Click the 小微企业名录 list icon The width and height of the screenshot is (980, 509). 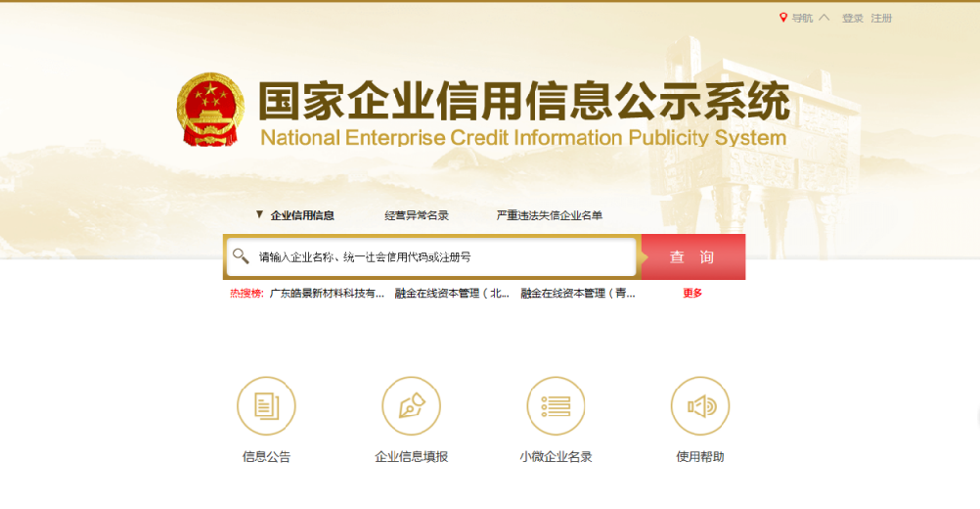(x=556, y=405)
